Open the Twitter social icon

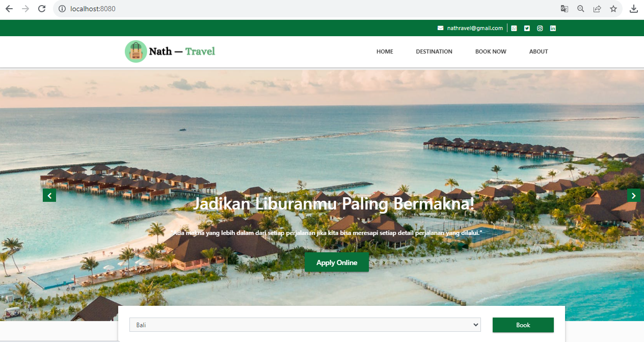527,29
